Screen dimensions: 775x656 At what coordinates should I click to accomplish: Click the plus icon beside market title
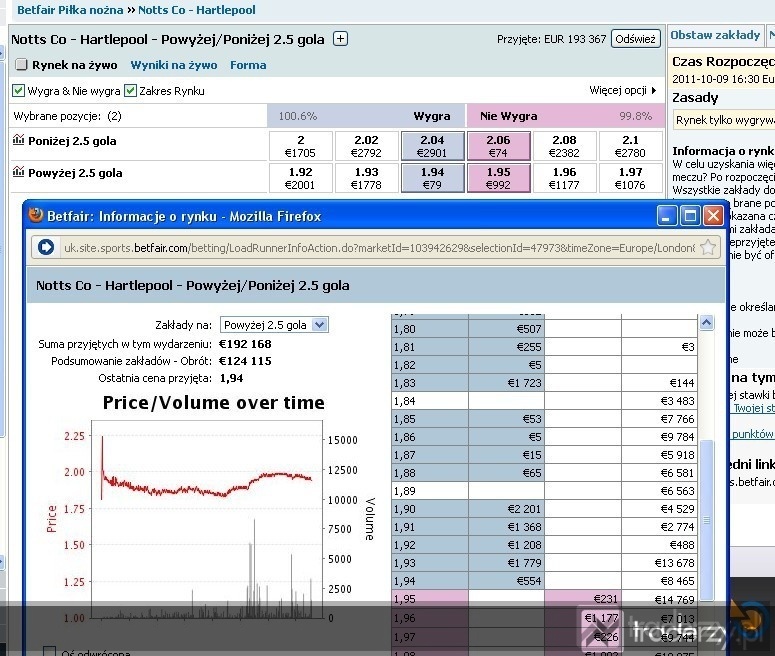coord(340,39)
